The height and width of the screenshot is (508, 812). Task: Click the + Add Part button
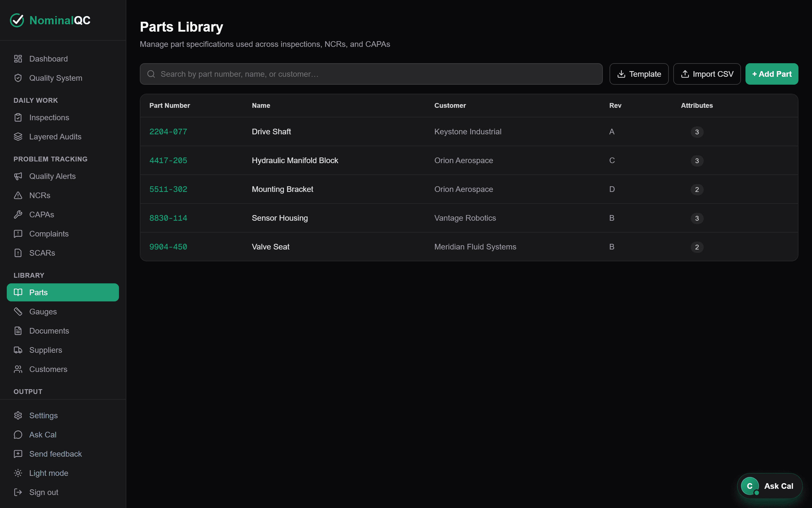pyautogui.click(x=772, y=74)
